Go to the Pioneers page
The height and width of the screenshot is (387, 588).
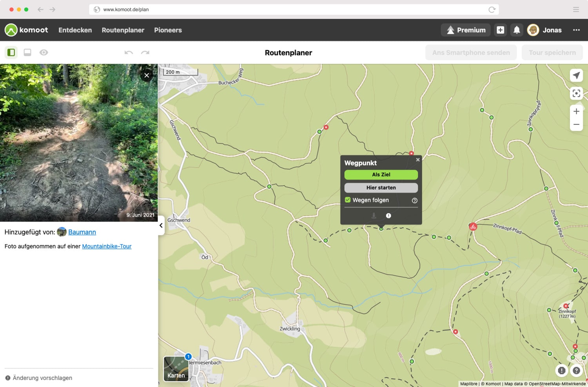coord(168,30)
